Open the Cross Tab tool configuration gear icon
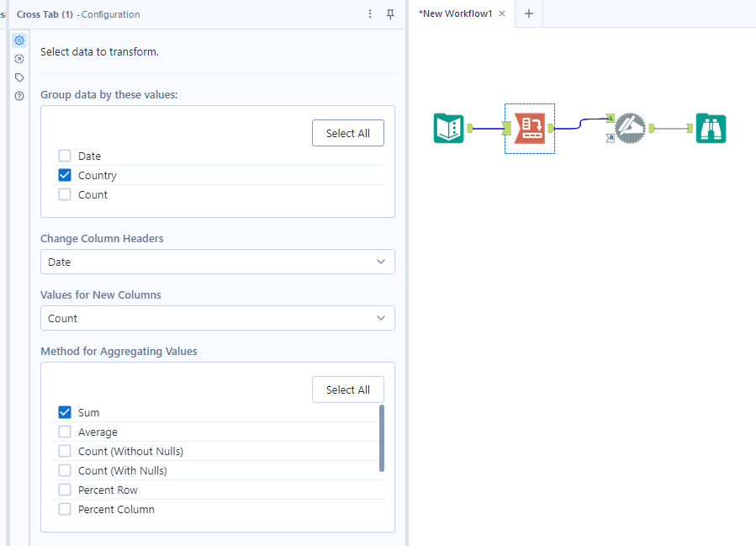The width and height of the screenshot is (756, 546). pyautogui.click(x=19, y=40)
